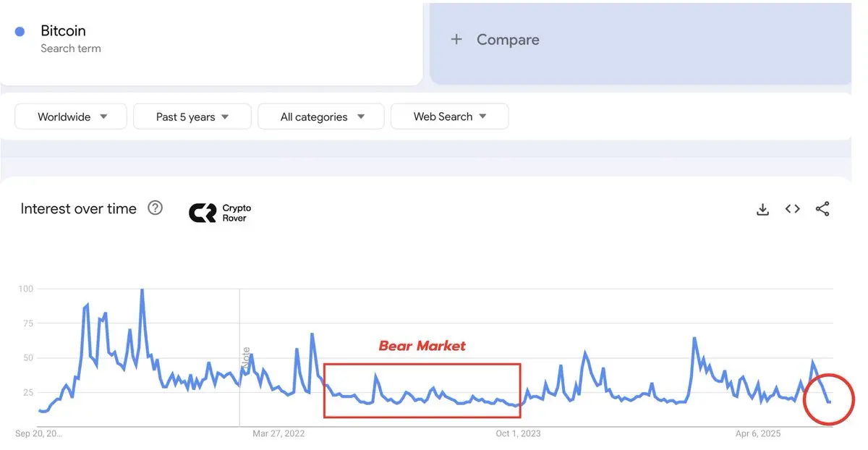Viewport: 868px width, 450px height.
Task: Click the vertical Note marker on chart
Action: coord(246,359)
